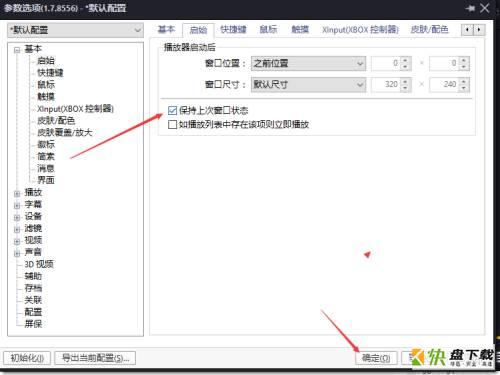
Task: Select 徽标 in the settings tree
Action: pyautogui.click(x=46, y=145)
